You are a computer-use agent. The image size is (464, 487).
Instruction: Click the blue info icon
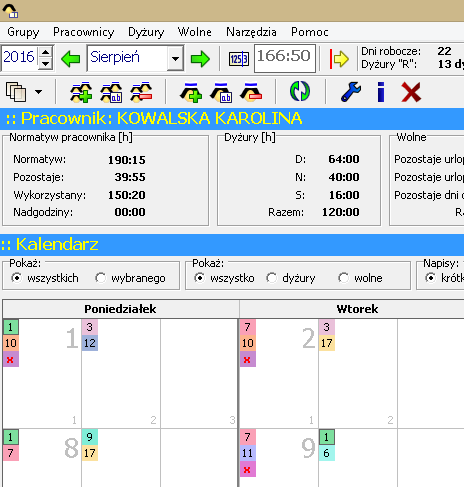tap(381, 92)
